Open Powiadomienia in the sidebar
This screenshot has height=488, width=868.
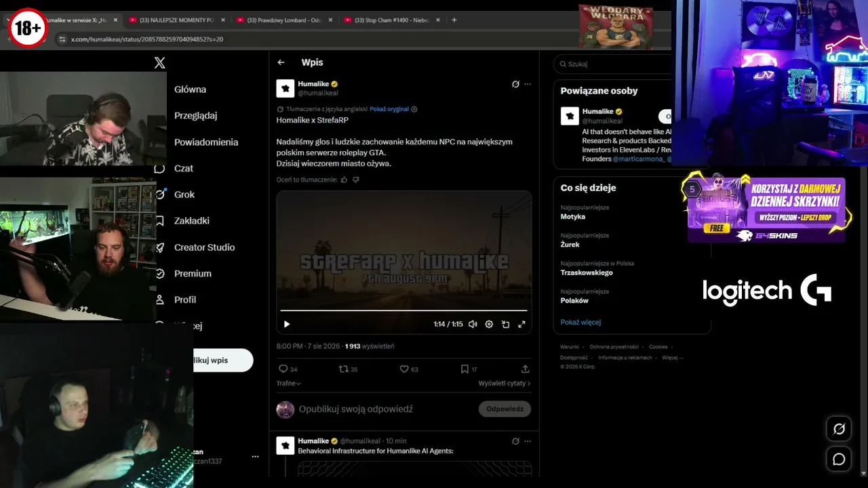tap(206, 142)
